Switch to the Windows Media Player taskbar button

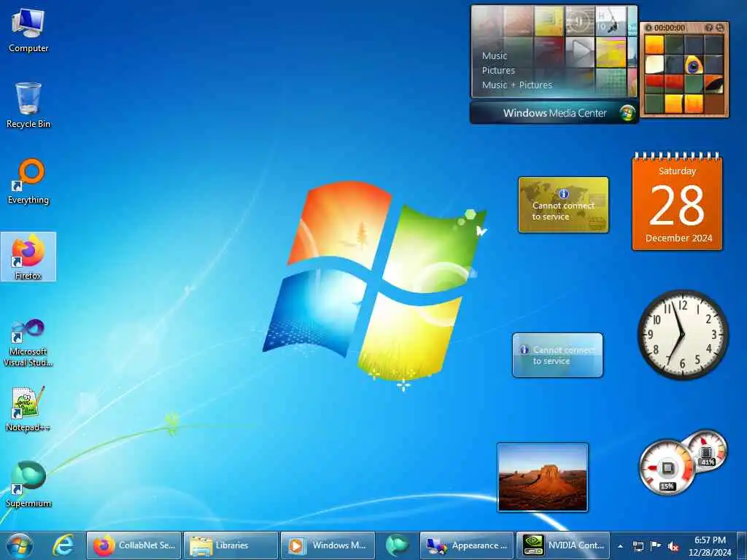(x=328, y=545)
